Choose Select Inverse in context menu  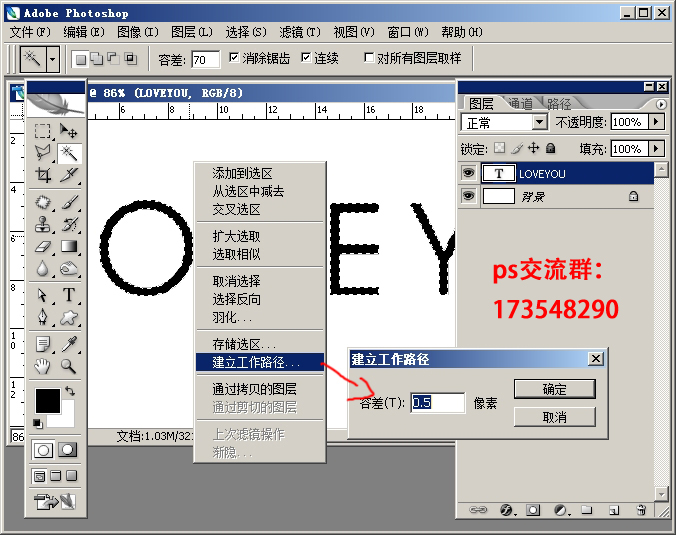[x=260, y=299]
